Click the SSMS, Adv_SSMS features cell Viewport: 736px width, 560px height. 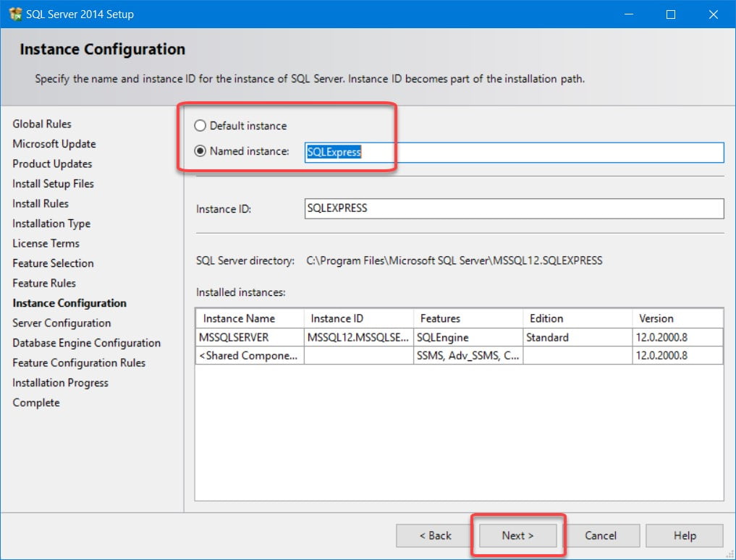tap(468, 355)
